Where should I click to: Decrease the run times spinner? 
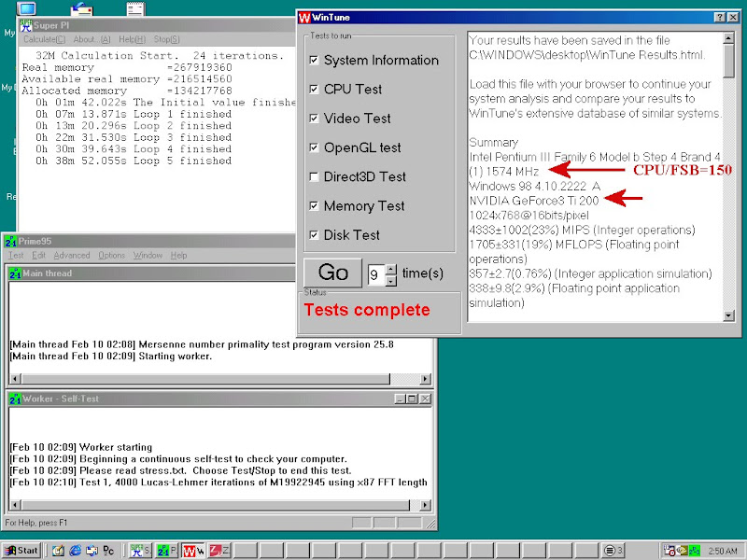click(390, 281)
